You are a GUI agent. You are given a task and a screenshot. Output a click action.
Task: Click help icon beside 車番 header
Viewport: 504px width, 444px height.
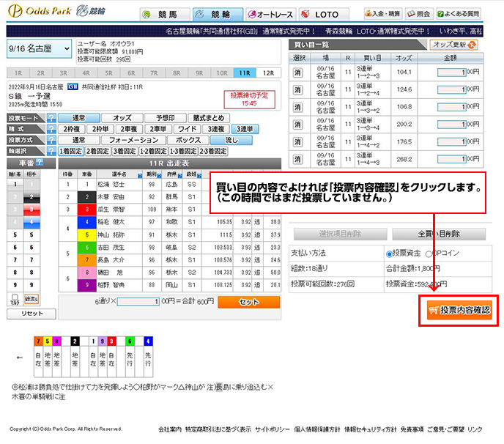point(40,162)
